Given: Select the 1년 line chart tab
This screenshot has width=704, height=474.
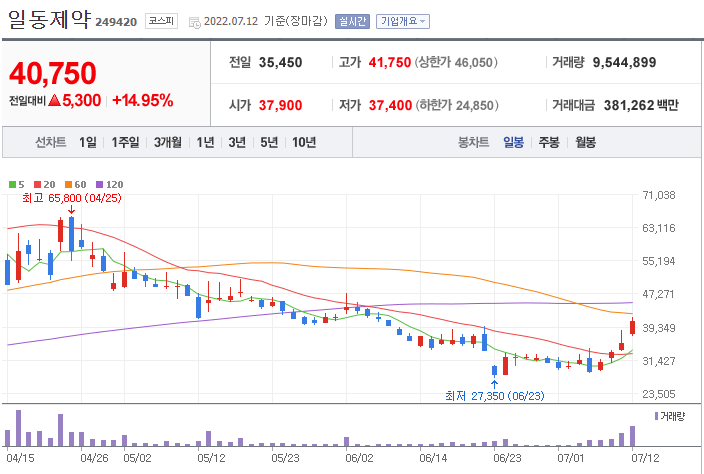Looking at the screenshot, I should point(205,142).
